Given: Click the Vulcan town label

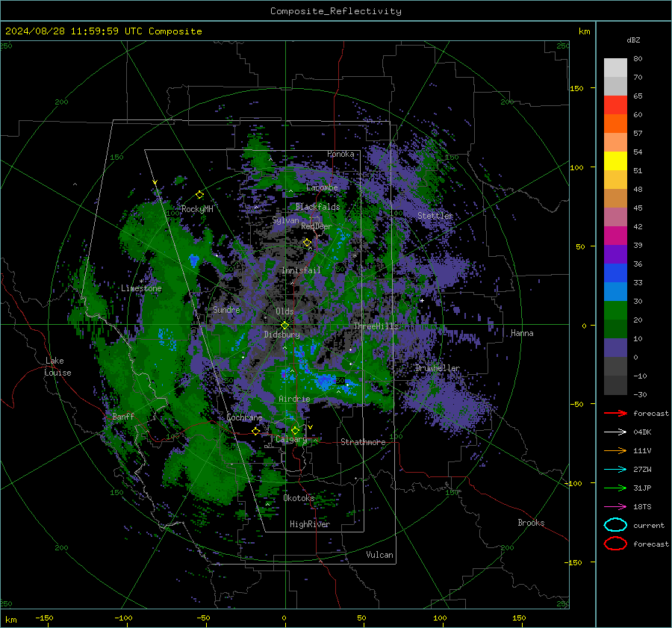Looking at the screenshot, I should click(x=379, y=555).
